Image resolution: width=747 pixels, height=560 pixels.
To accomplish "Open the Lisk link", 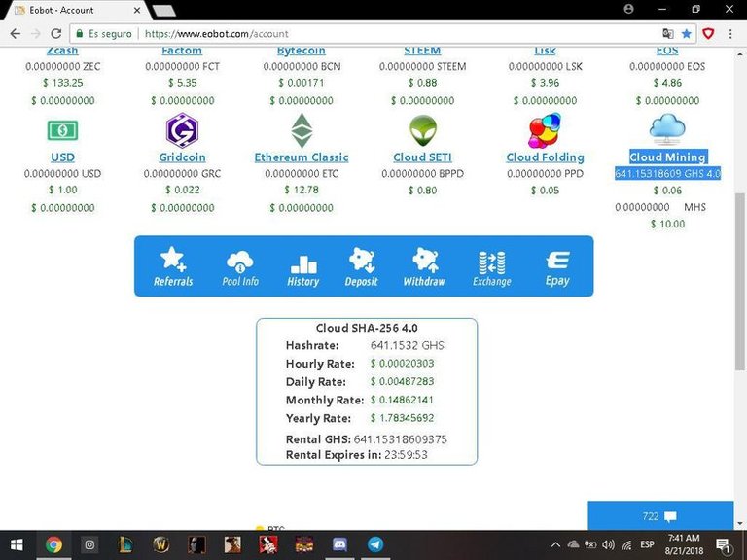I will [x=545, y=51].
